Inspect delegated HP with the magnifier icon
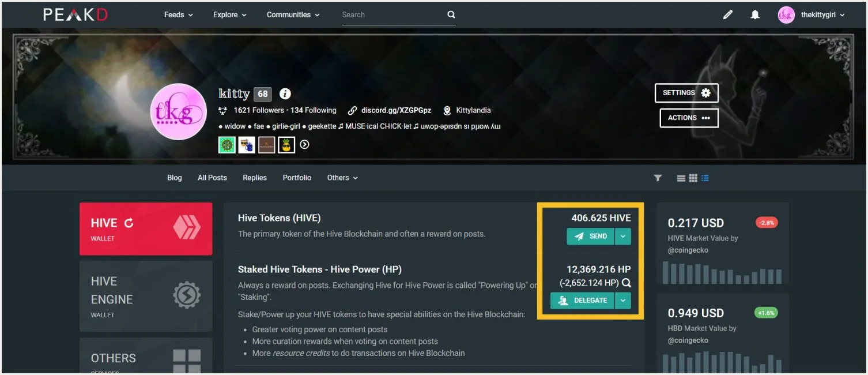 coord(627,283)
